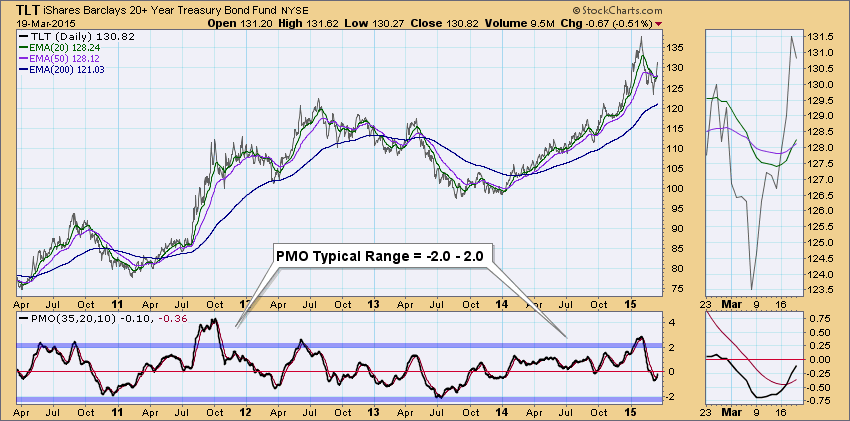Click the EMA(200) 121.03 legend entry
This screenshot has height=421, width=850.
62,69
